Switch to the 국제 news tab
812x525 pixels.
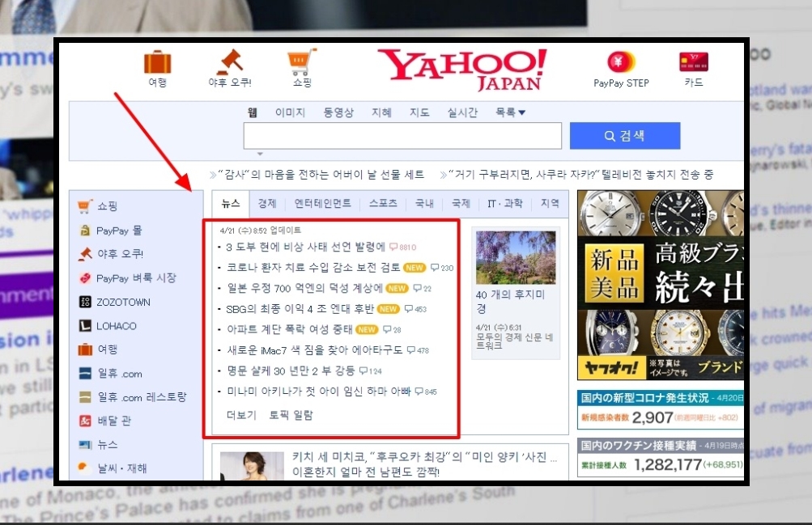pos(461,203)
